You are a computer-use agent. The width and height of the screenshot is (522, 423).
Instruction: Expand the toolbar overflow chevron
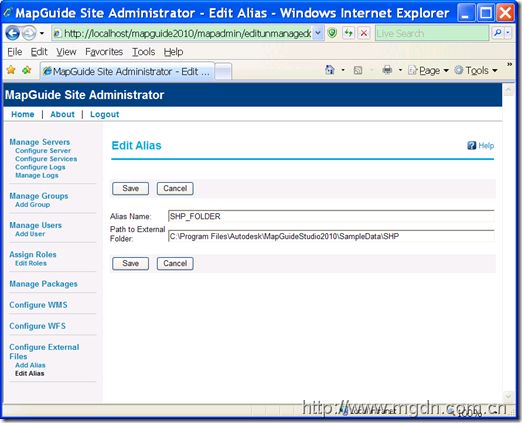point(509,64)
